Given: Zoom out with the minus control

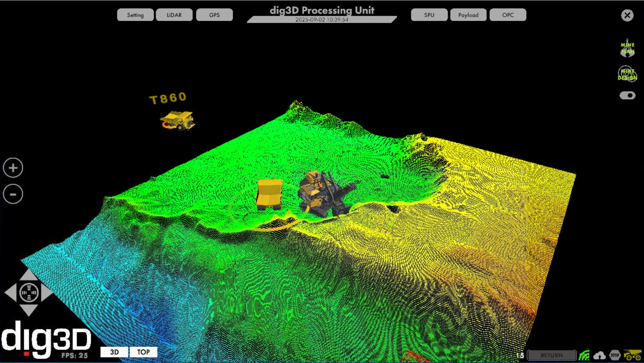Looking at the screenshot, I should point(12,194).
